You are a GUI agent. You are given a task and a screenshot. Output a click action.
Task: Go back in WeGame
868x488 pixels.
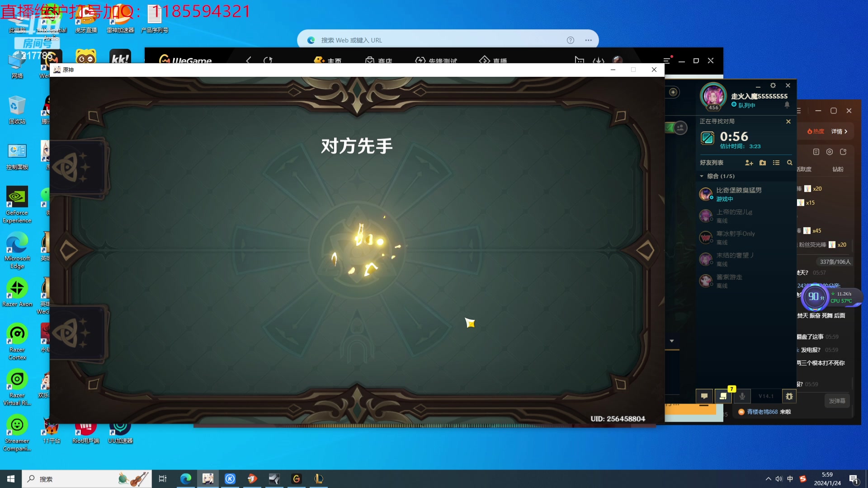(x=248, y=60)
